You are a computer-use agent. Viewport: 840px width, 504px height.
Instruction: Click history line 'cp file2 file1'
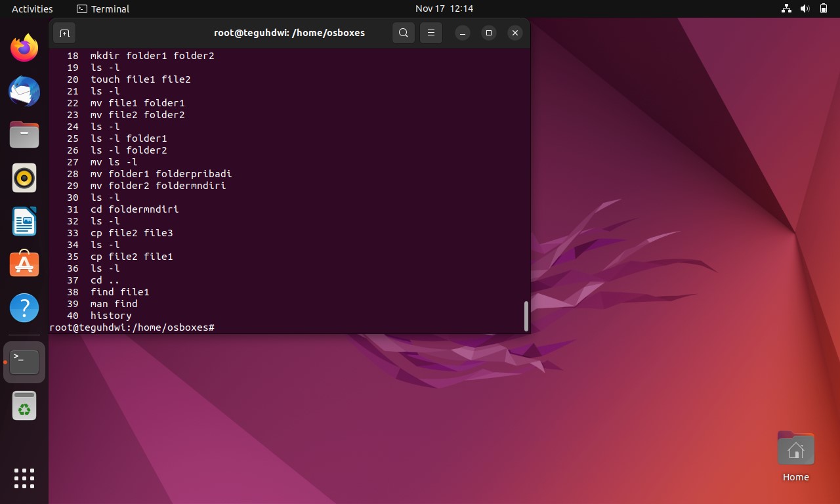(x=132, y=257)
